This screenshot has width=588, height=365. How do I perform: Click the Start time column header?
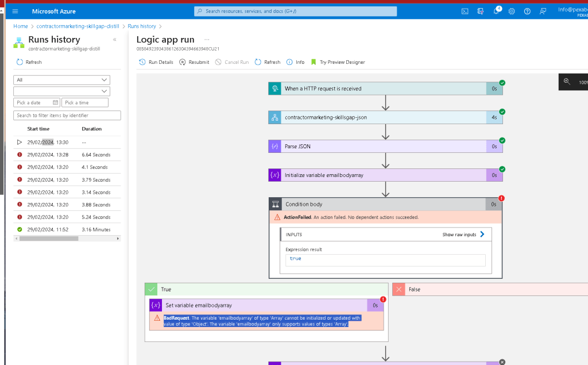[38, 129]
